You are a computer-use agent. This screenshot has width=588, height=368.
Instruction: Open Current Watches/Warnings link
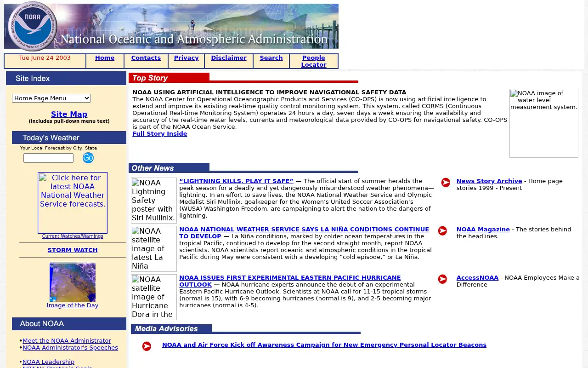click(73, 236)
